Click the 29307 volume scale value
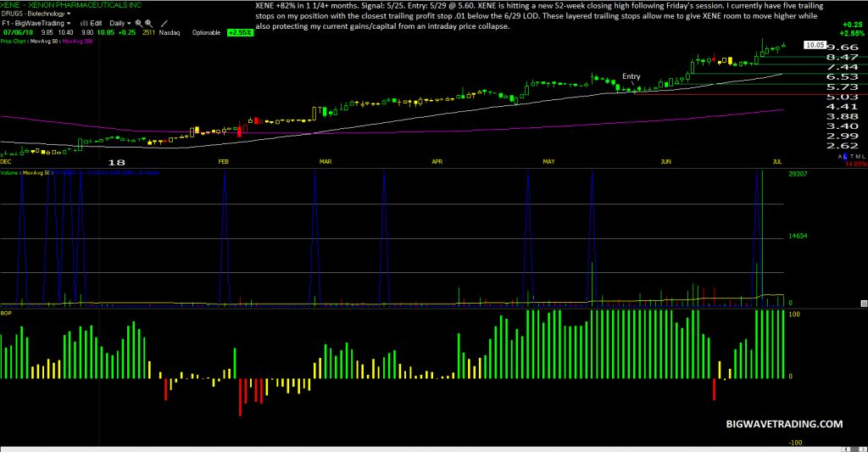The height and width of the screenshot is (452, 868). click(798, 174)
